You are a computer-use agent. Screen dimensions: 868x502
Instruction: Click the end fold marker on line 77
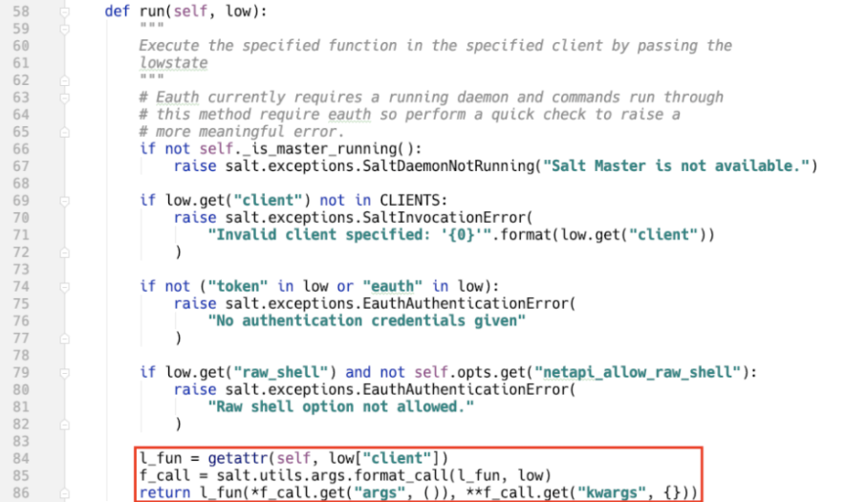click(x=64, y=338)
